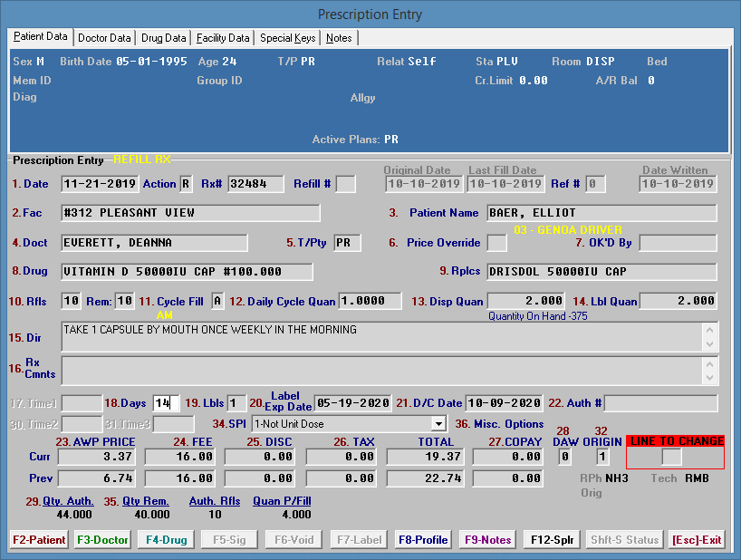Open the Facility Data tab
This screenshot has width=741, height=560.
[x=223, y=38]
